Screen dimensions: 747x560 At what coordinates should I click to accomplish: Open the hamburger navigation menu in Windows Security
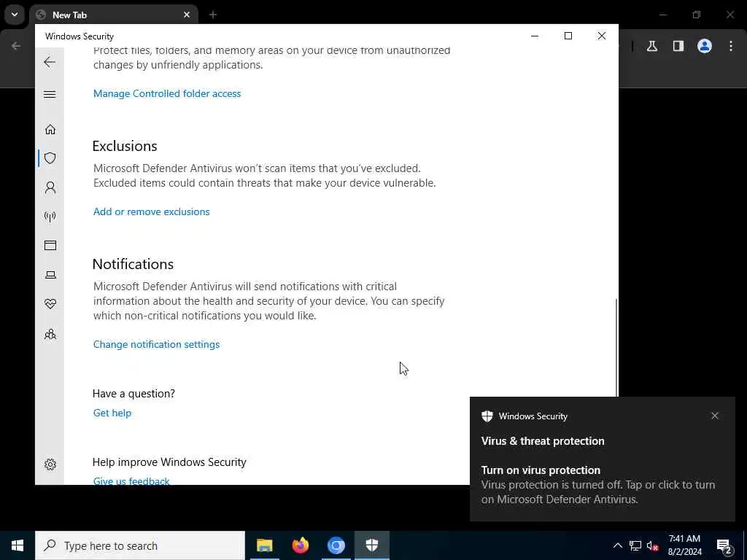click(50, 94)
